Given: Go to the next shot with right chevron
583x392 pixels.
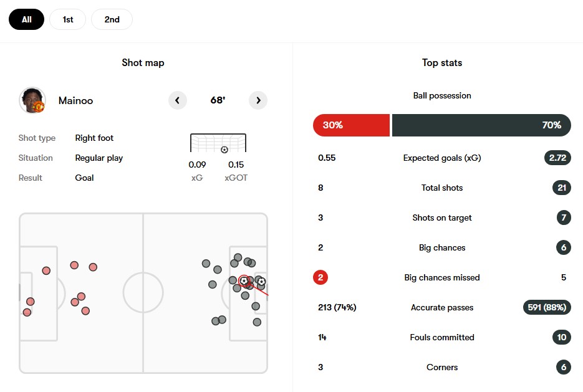Looking at the screenshot, I should pyautogui.click(x=258, y=100).
